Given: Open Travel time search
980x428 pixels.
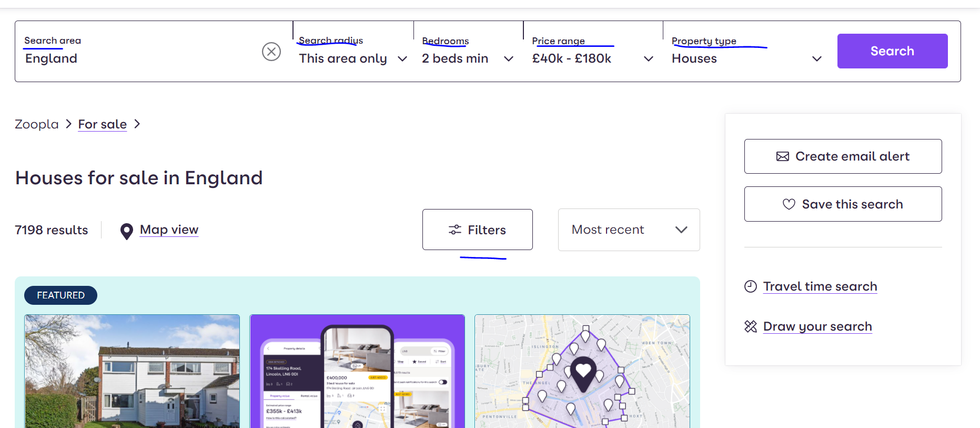Looking at the screenshot, I should click(x=820, y=286).
